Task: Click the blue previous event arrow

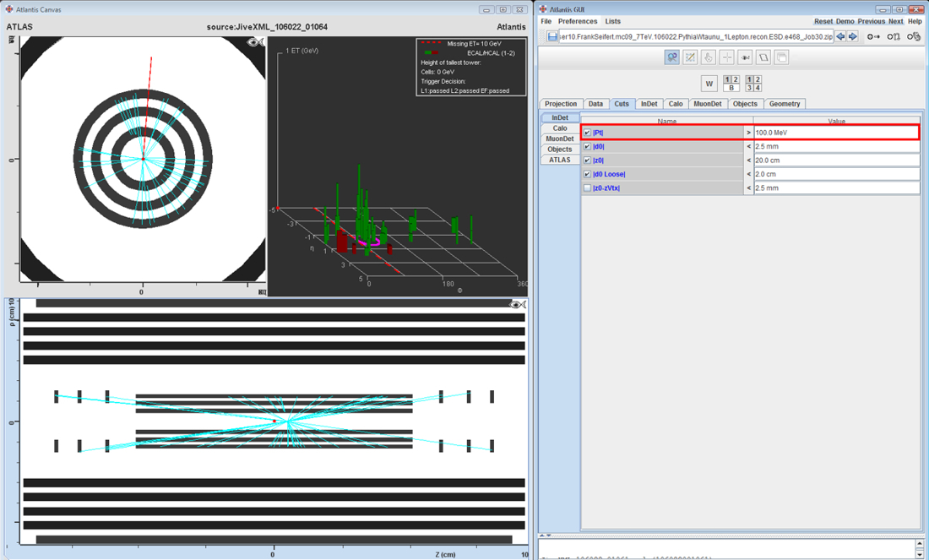Action: [840, 36]
